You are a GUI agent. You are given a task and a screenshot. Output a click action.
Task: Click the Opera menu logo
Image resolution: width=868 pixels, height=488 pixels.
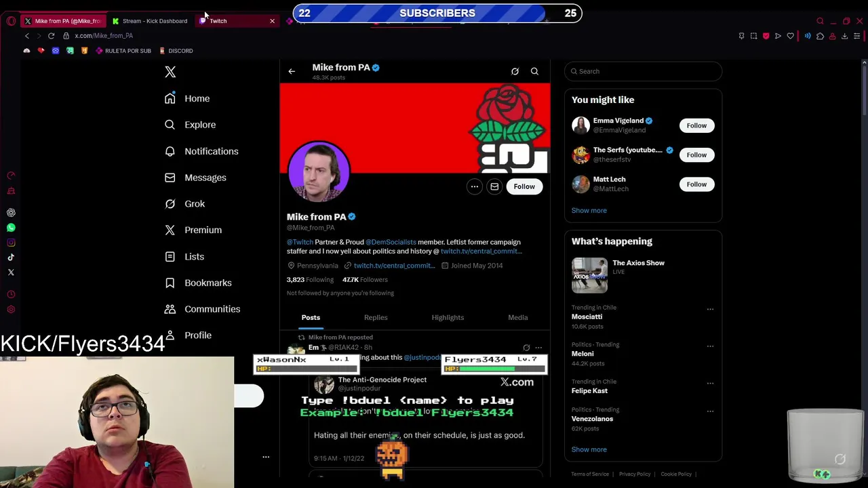[11, 21]
